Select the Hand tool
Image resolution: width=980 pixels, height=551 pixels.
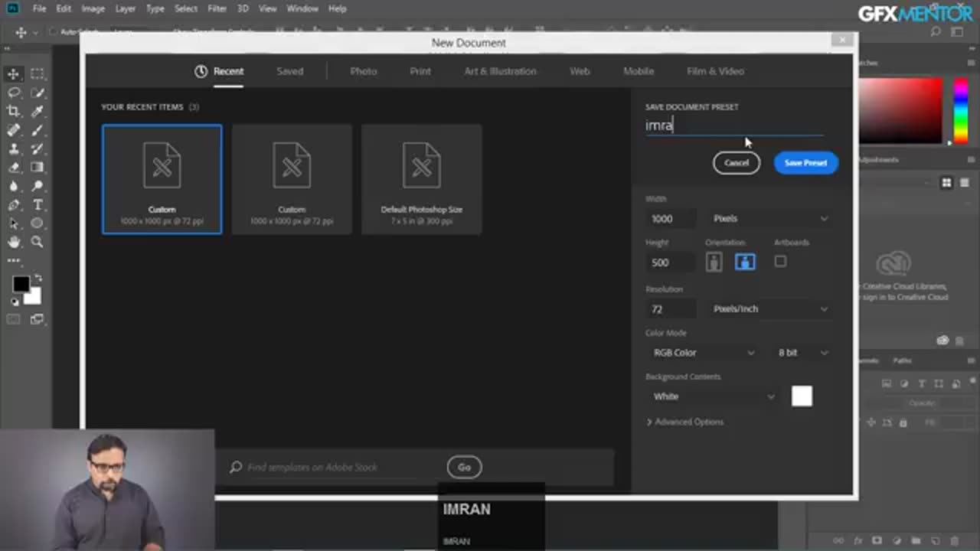(14, 242)
